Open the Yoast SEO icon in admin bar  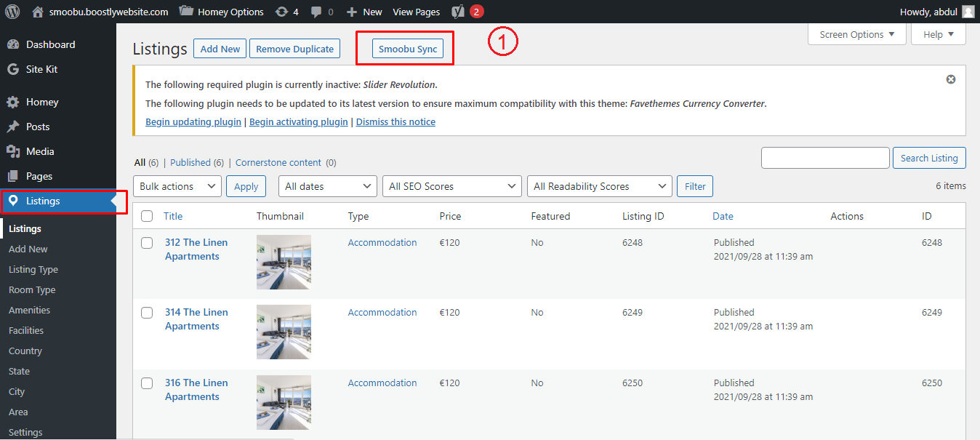(x=458, y=12)
